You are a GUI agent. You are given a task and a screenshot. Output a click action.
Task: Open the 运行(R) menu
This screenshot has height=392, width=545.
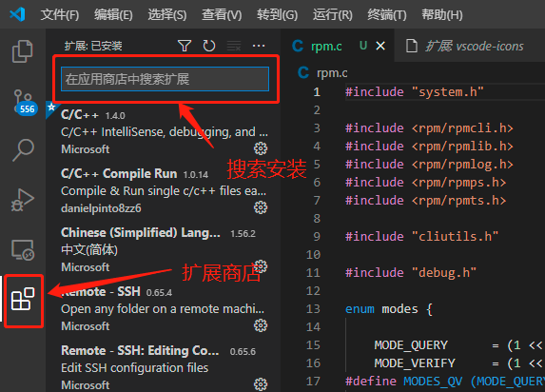332,15
